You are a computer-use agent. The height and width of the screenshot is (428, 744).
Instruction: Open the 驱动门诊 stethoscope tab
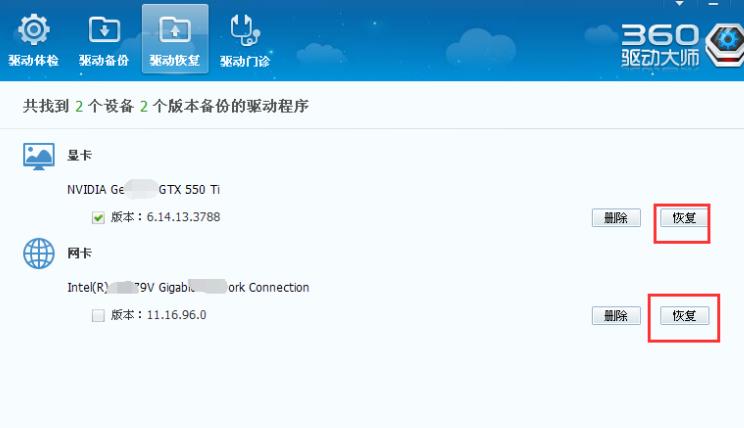click(245, 40)
